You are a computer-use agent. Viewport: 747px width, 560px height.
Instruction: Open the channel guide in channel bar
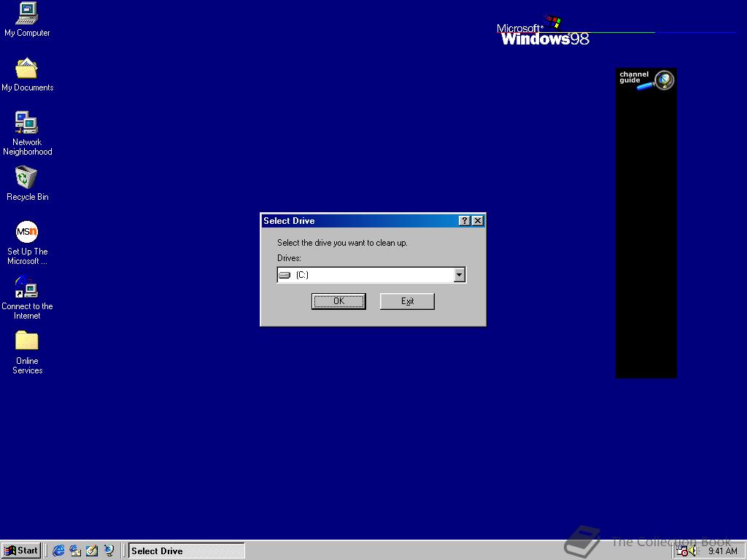(x=646, y=80)
